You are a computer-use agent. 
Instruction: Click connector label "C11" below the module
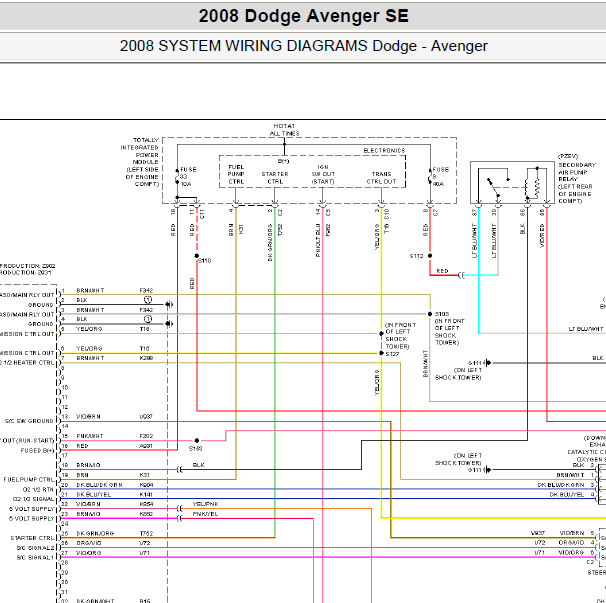point(202,214)
